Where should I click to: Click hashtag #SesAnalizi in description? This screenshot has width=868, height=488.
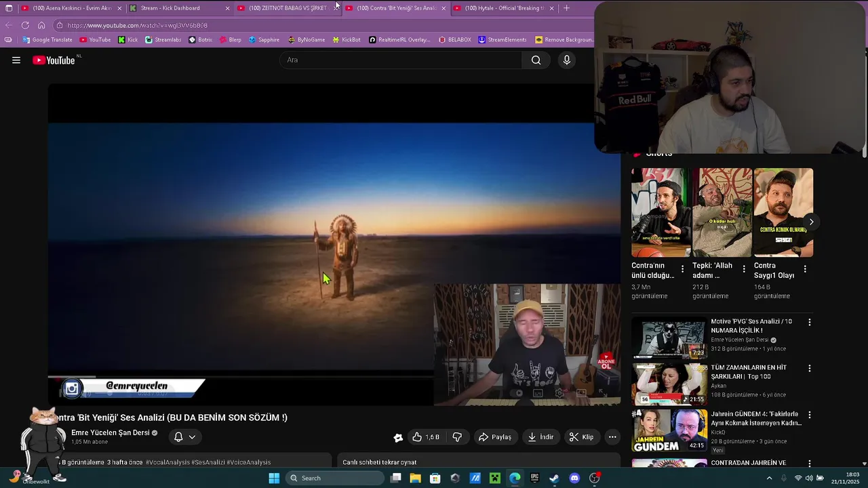pos(208,462)
